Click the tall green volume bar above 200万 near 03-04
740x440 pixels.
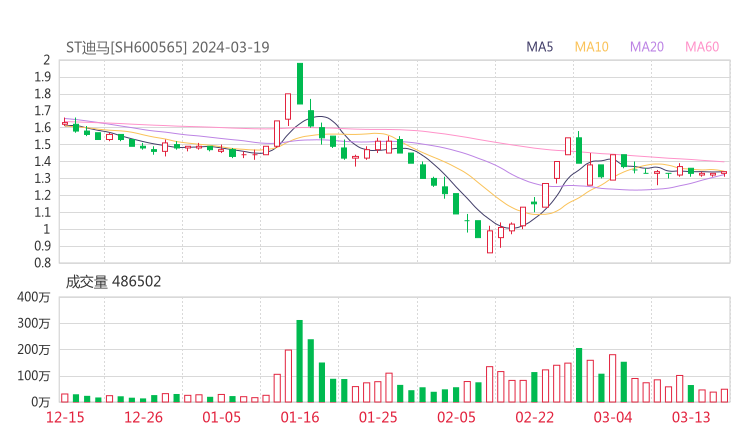579,375
